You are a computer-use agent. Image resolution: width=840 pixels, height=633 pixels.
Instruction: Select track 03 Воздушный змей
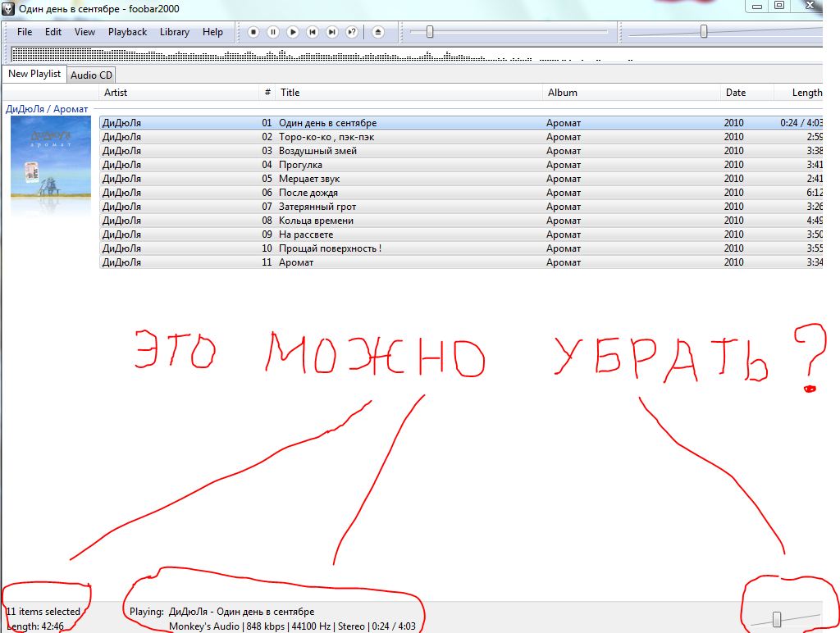pyautogui.click(x=461, y=151)
